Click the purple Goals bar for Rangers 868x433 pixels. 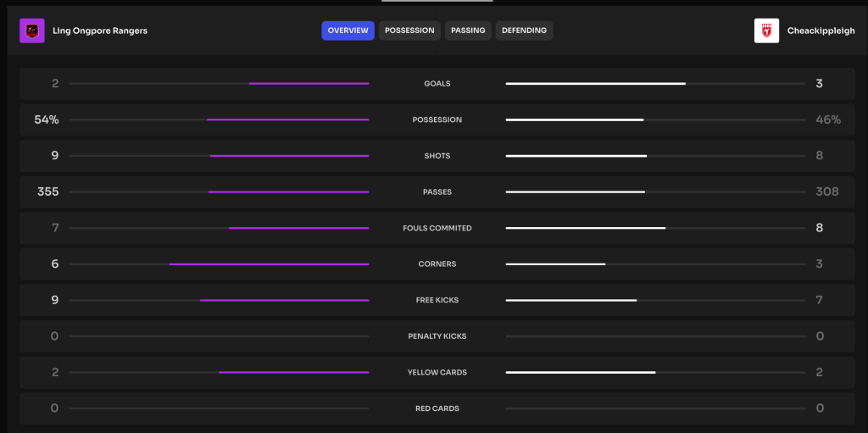pos(309,84)
